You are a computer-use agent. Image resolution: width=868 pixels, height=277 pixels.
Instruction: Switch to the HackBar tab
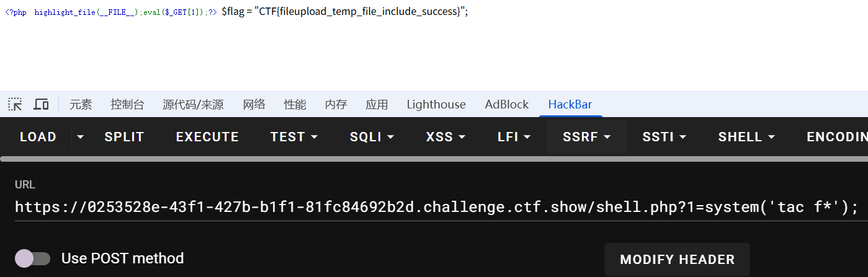pyautogui.click(x=570, y=105)
